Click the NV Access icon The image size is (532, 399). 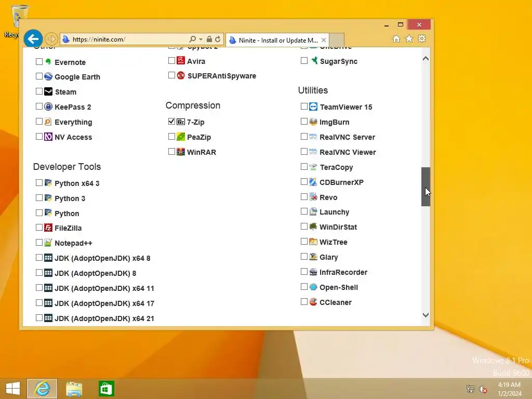tap(48, 137)
